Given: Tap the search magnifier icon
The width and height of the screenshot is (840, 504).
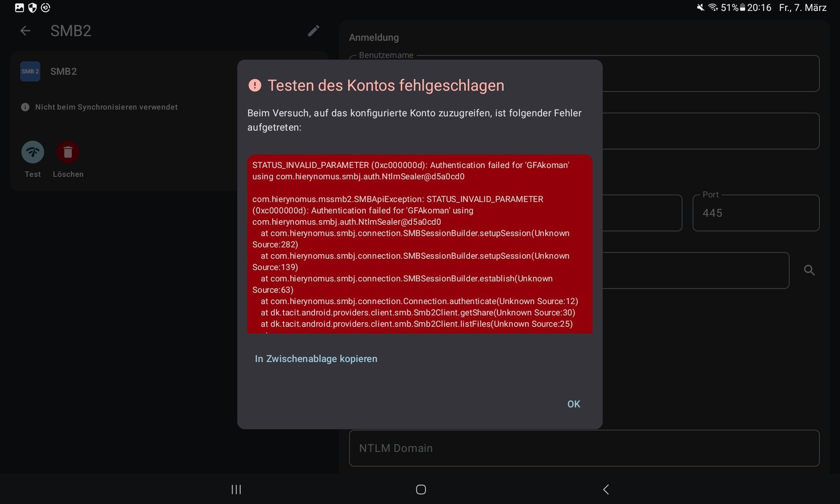Looking at the screenshot, I should pos(809,270).
